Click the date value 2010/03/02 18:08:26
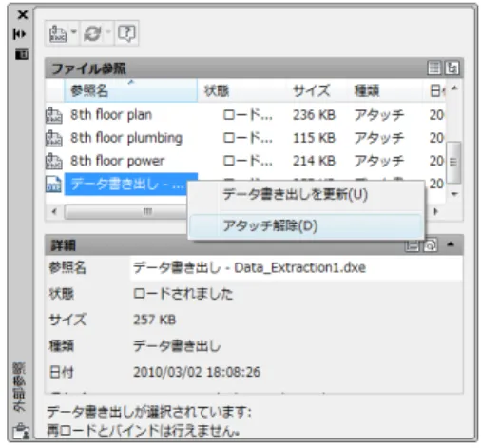The image size is (481, 448). [x=197, y=372]
